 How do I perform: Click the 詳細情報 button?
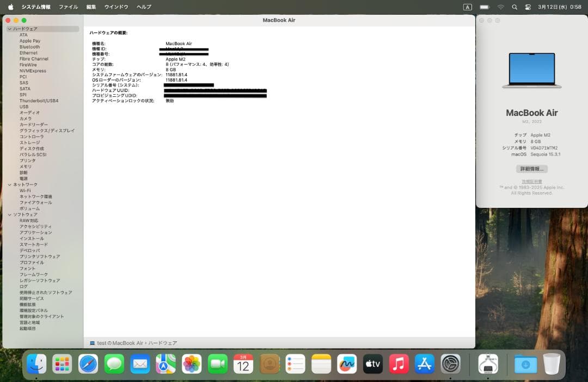pos(531,169)
